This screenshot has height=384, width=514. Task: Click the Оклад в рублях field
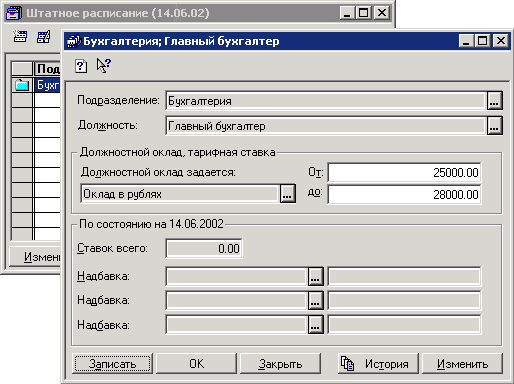coord(180,194)
